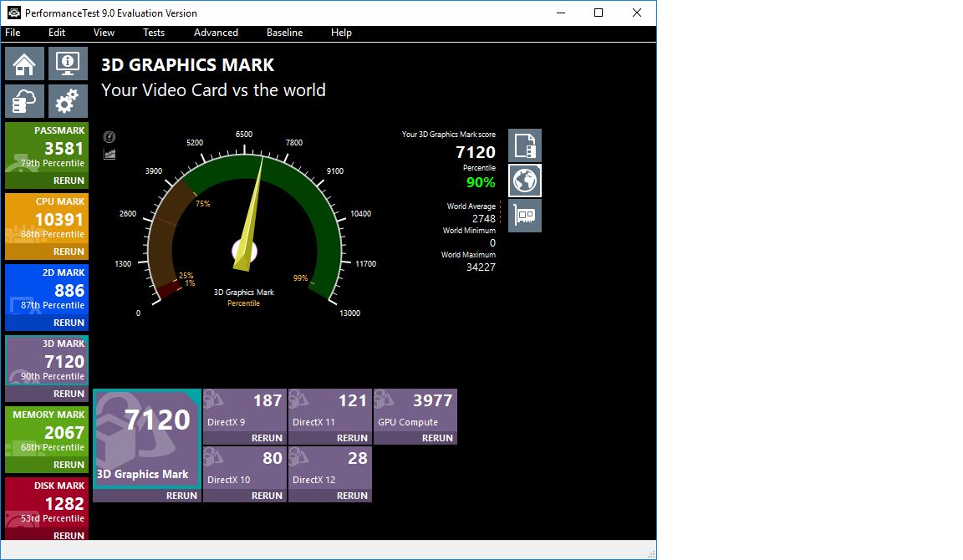Image resolution: width=963 pixels, height=560 pixels.
Task: Open the Edit menu
Action: (57, 33)
